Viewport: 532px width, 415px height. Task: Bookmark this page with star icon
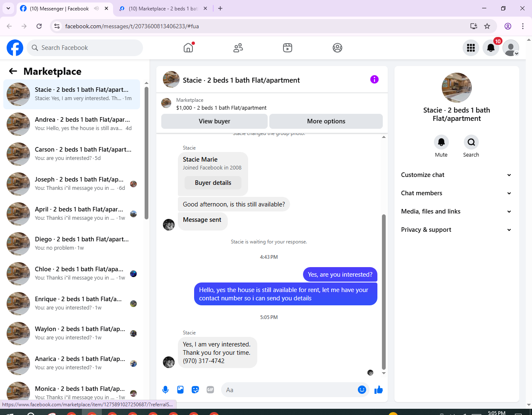click(x=487, y=26)
